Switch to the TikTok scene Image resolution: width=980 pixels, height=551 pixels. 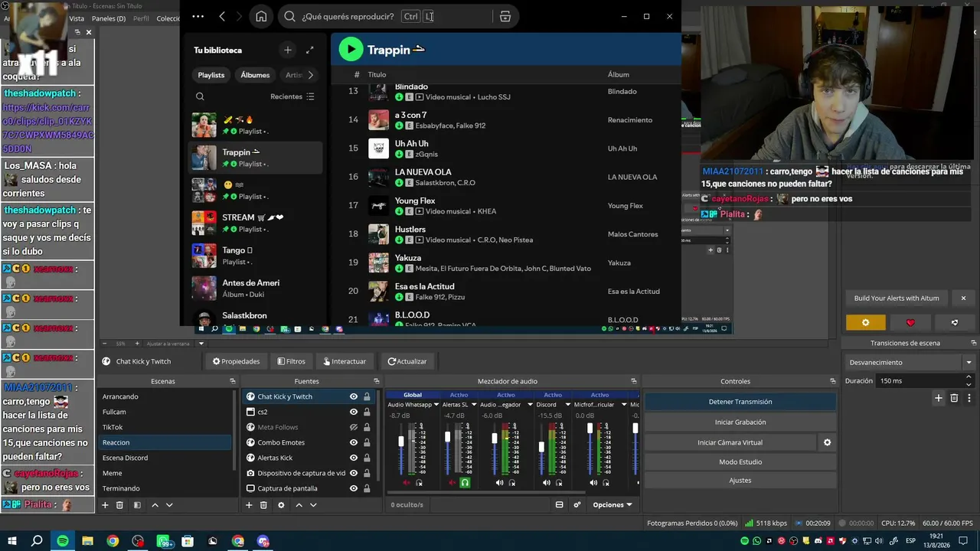165,427
